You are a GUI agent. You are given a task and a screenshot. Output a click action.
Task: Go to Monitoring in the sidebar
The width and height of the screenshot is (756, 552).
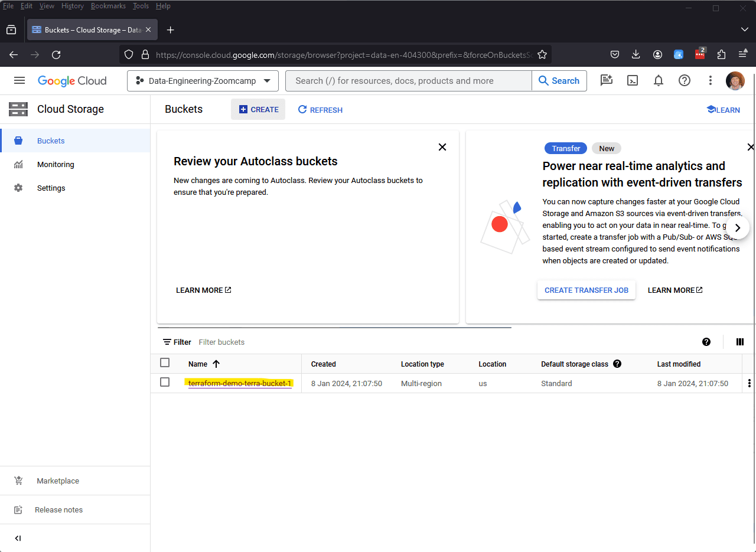(75, 164)
